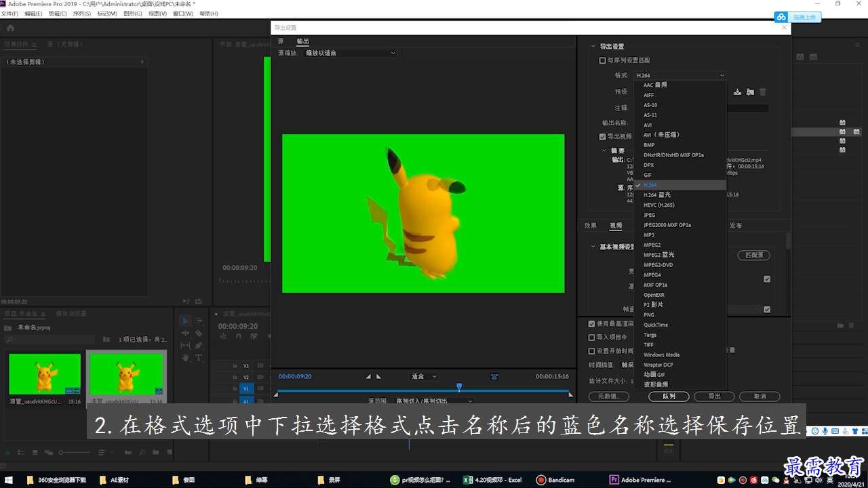Select the Slip tool
This screenshot has width=868, height=488.
click(186, 345)
